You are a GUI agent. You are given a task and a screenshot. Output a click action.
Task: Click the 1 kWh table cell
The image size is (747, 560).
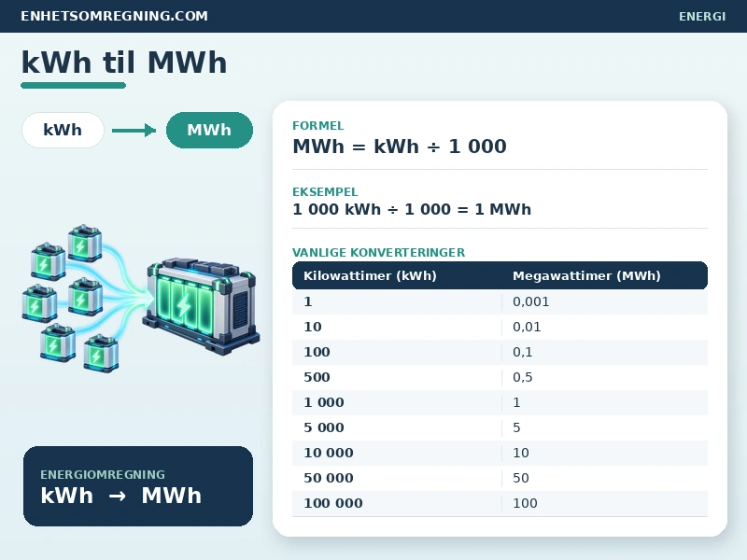pos(397,301)
